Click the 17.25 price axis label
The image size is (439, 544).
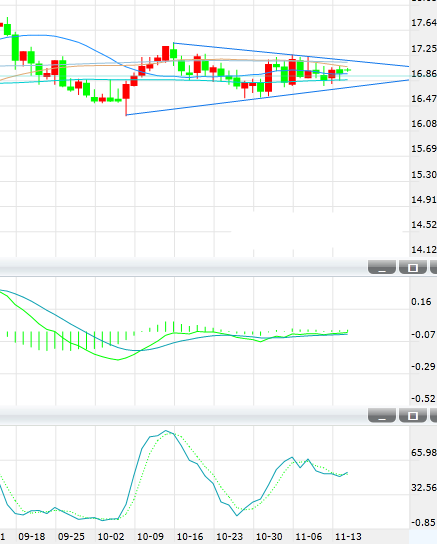click(x=424, y=49)
